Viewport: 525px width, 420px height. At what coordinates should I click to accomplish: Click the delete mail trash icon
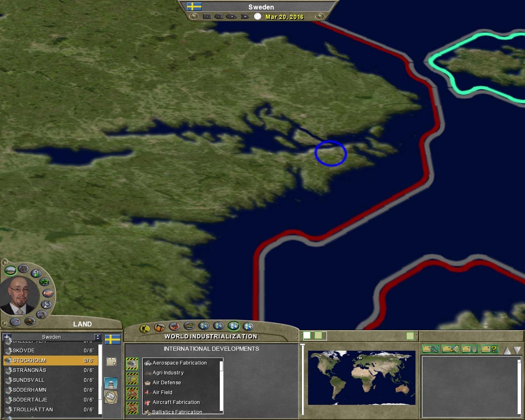pyautogui.click(x=470, y=349)
